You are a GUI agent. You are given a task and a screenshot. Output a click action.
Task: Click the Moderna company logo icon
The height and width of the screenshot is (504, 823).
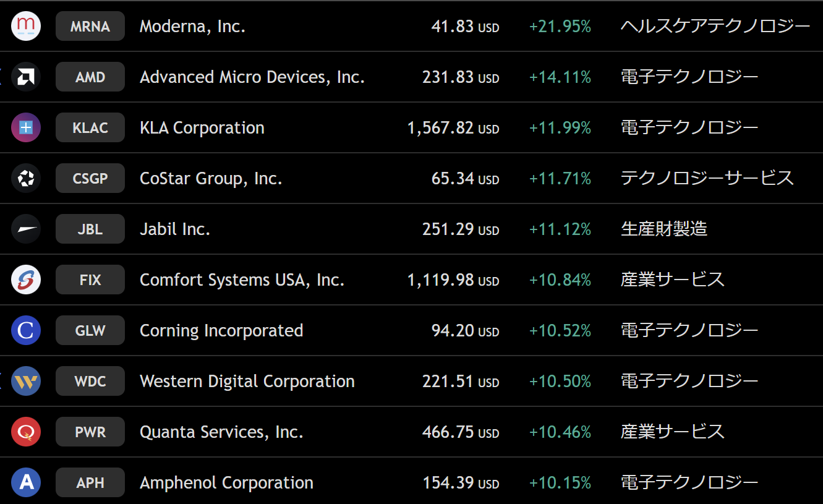pos(26,27)
